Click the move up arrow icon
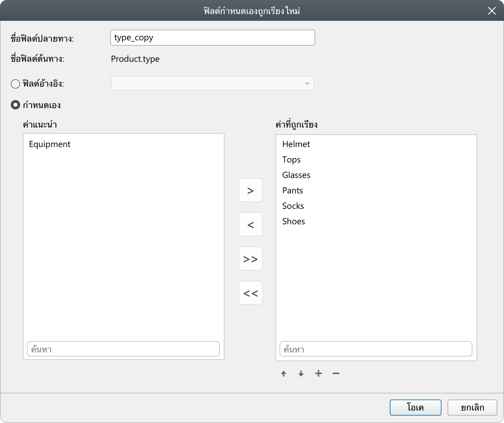This screenshot has height=423, width=504. tap(284, 374)
